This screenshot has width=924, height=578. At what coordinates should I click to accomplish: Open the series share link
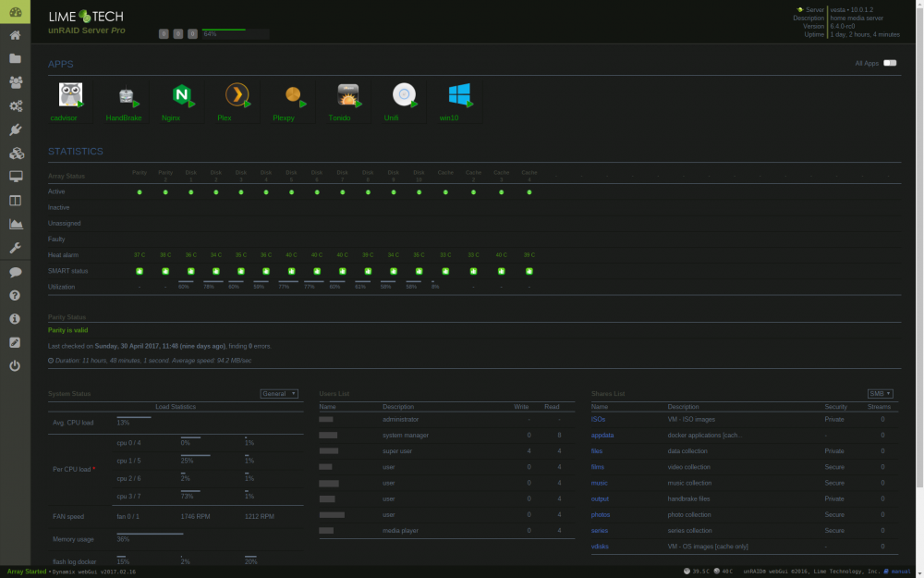600,531
